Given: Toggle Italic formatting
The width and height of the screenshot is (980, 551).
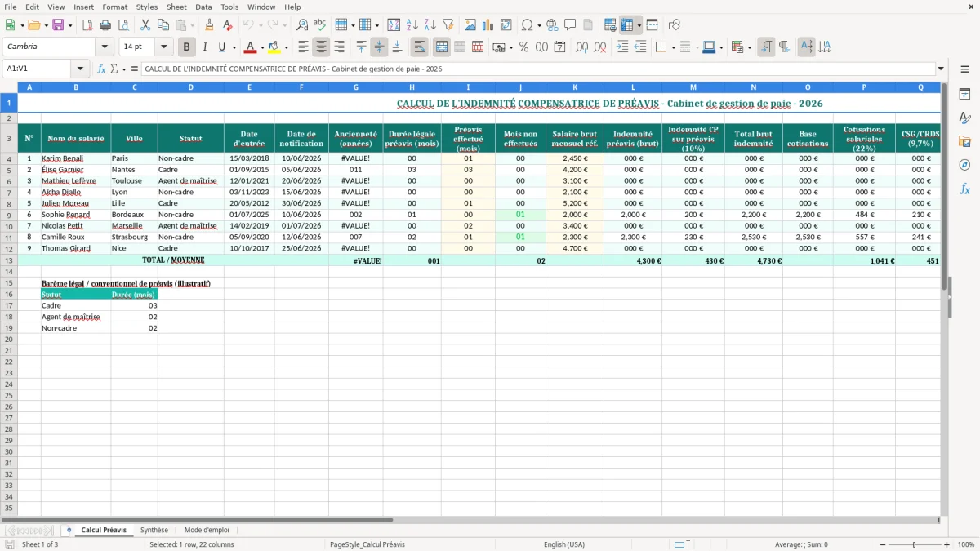Looking at the screenshot, I should pyautogui.click(x=205, y=47).
